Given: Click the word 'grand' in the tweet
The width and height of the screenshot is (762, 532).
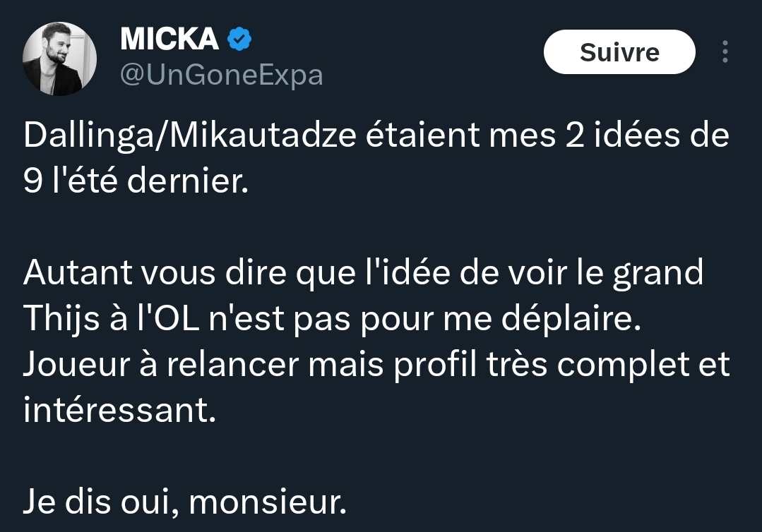Looking at the screenshot, I should 657,274.
